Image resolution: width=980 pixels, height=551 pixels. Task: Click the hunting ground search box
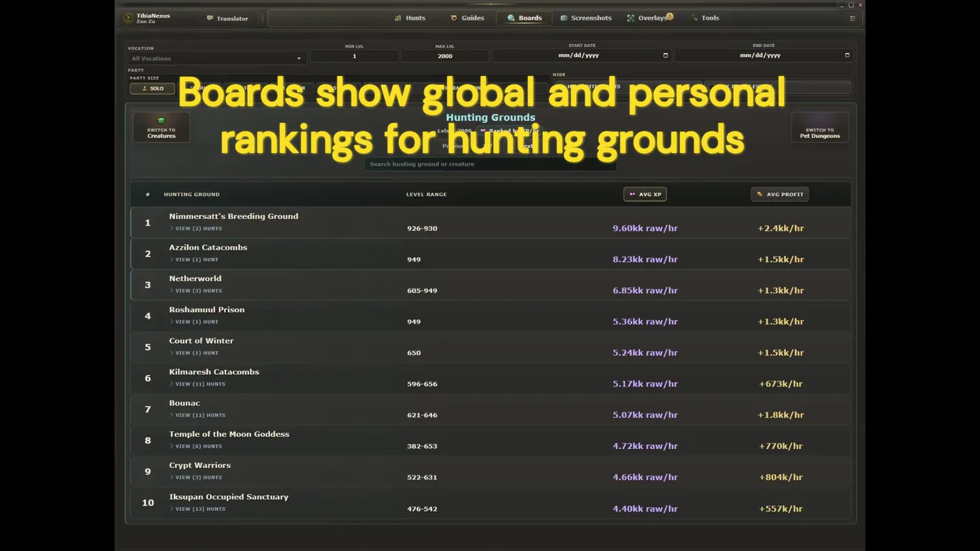(x=490, y=164)
